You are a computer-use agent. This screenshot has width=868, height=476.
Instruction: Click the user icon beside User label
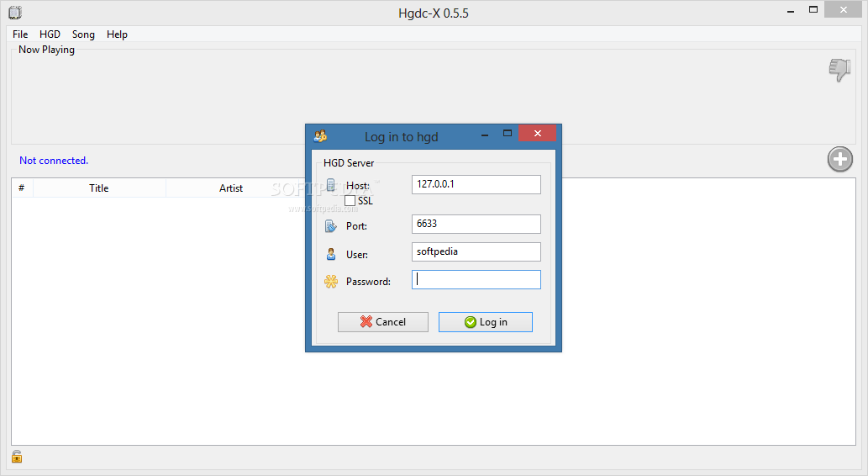[331, 254]
